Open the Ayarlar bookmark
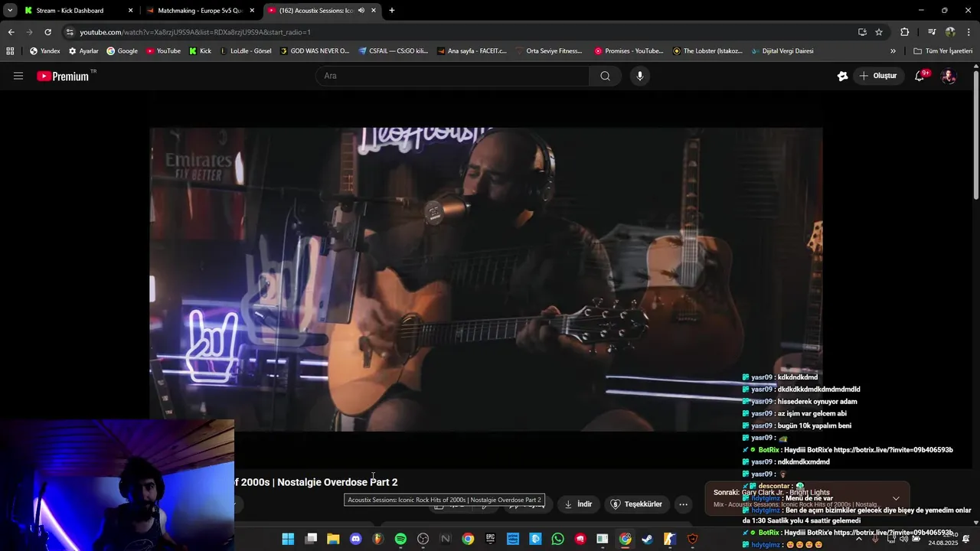This screenshot has height=551, width=980. point(83,51)
